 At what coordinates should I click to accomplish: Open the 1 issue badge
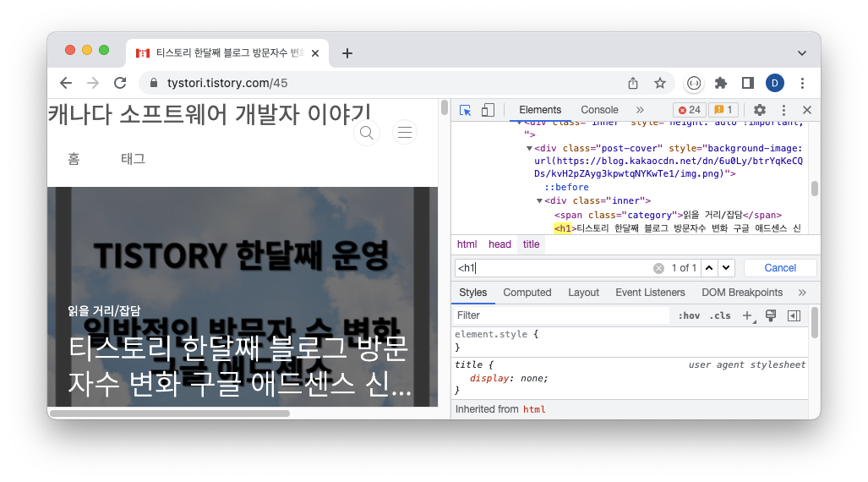(723, 110)
